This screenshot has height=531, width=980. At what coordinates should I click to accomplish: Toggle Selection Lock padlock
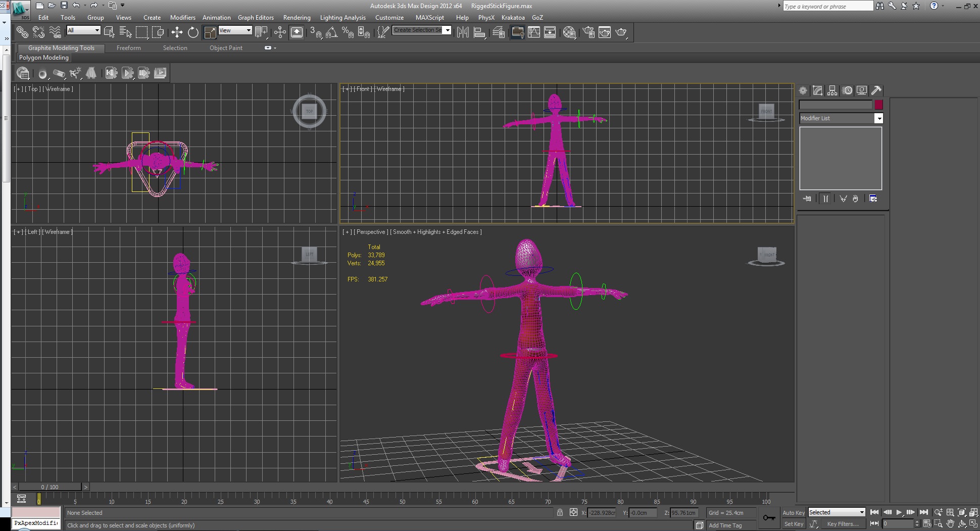coord(560,512)
